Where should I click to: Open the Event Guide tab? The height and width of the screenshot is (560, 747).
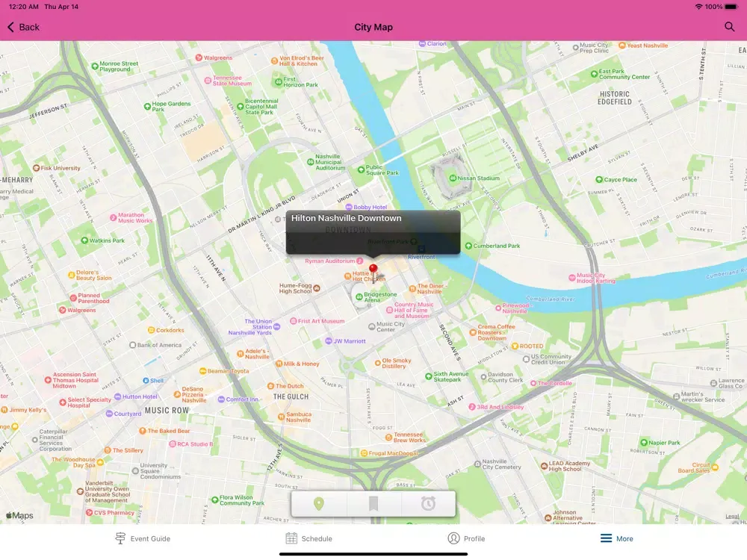(143, 538)
